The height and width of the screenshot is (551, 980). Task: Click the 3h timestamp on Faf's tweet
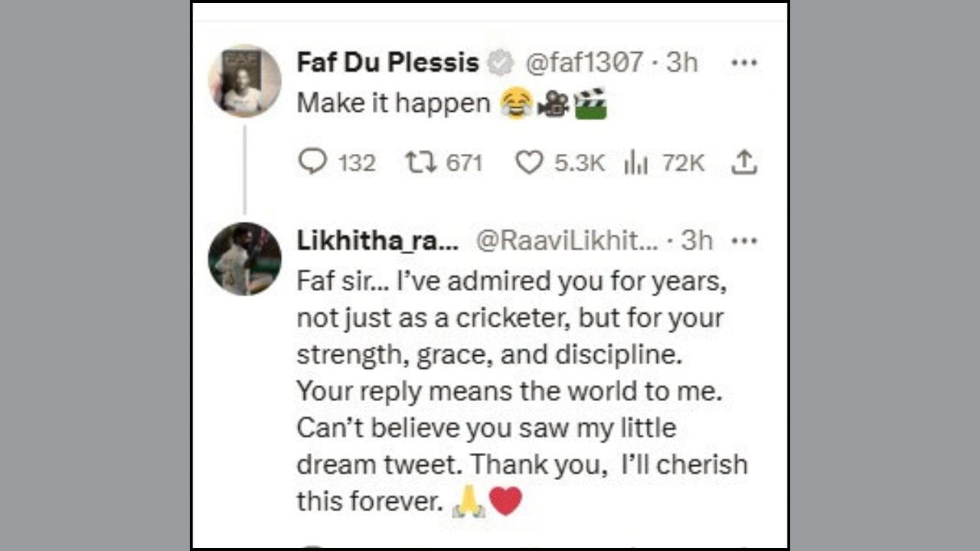coord(682,63)
